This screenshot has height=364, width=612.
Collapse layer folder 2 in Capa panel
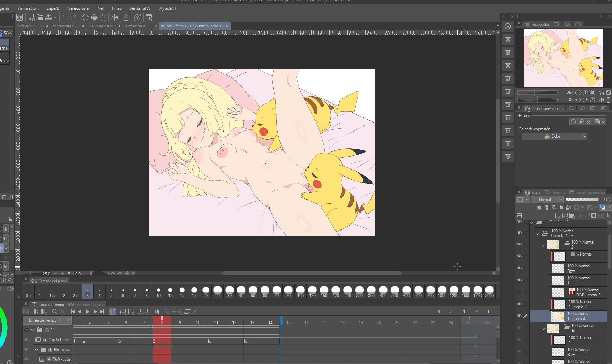(x=543, y=245)
